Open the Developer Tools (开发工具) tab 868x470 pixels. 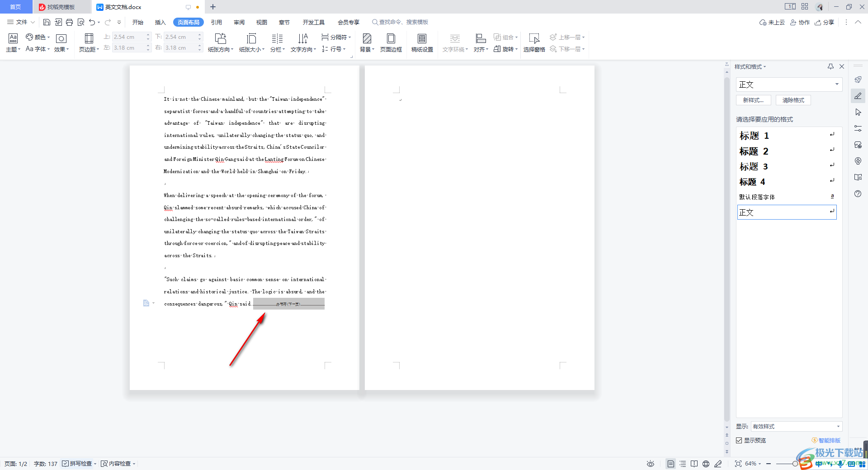coord(314,22)
